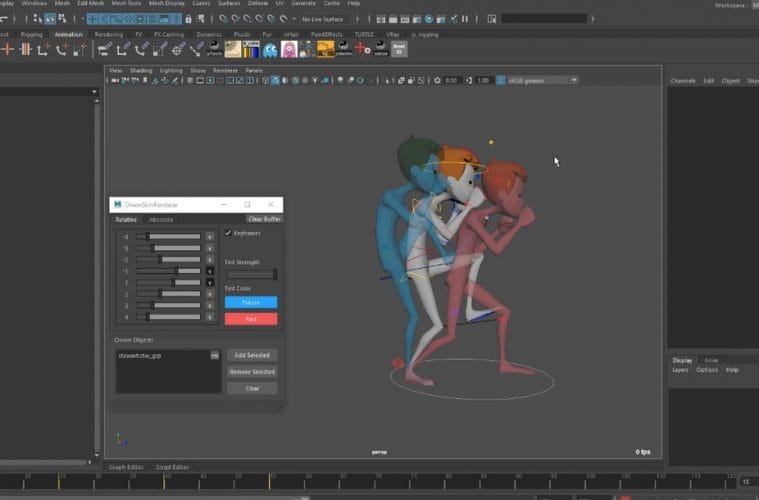Toggle frame +1 visibility in Onion Skin

(x=210, y=282)
